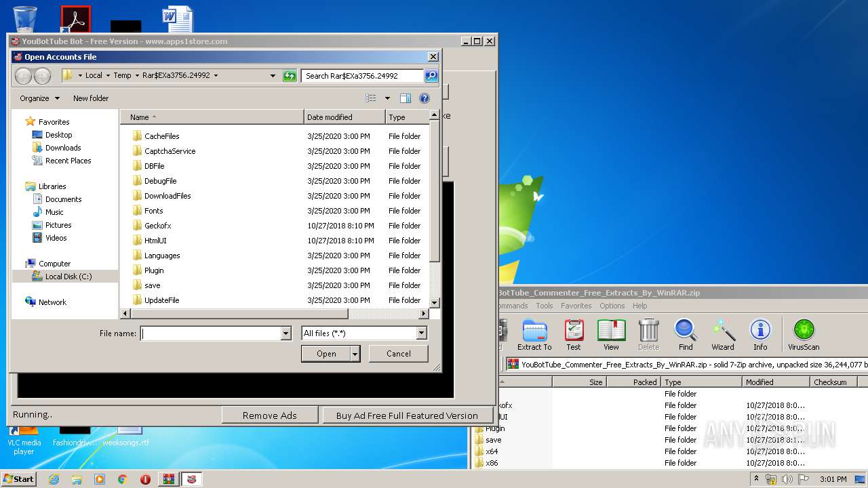Open the view options dropdown arrow
Screen dimensions: 868x488
tap(387, 98)
